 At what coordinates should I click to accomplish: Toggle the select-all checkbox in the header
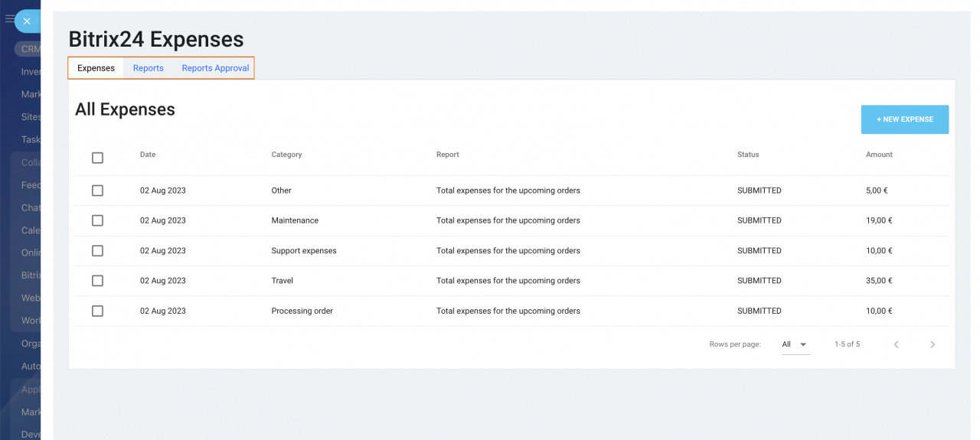[x=97, y=158]
